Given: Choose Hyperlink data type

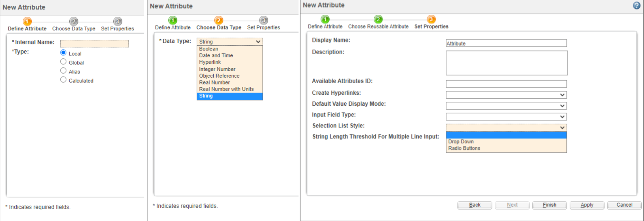Looking at the screenshot, I should [230, 62].
